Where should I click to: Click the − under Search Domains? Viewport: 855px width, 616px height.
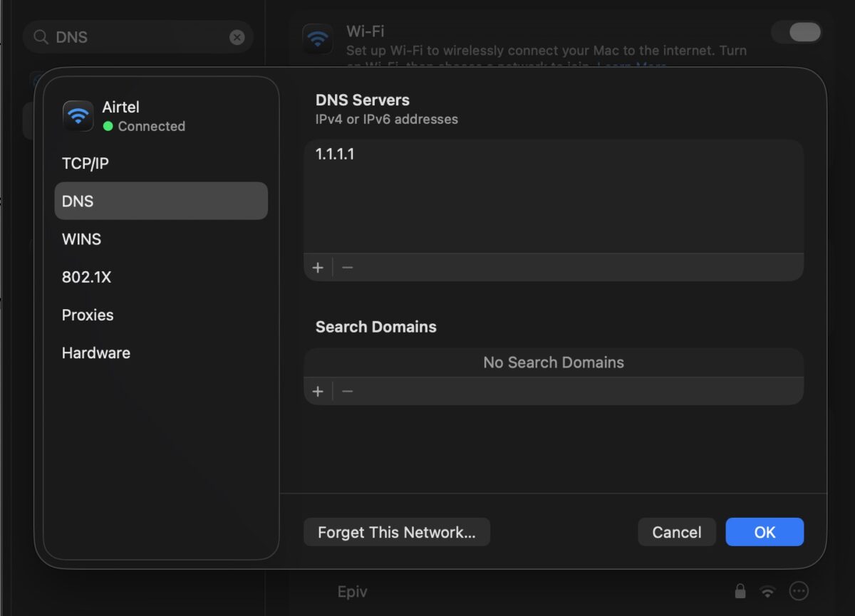[x=347, y=390]
